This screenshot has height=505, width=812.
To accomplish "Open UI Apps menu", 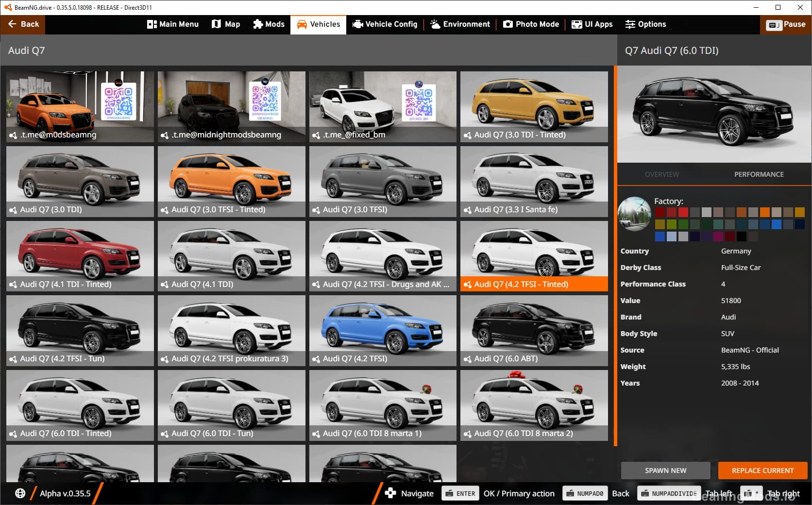I will pos(592,24).
